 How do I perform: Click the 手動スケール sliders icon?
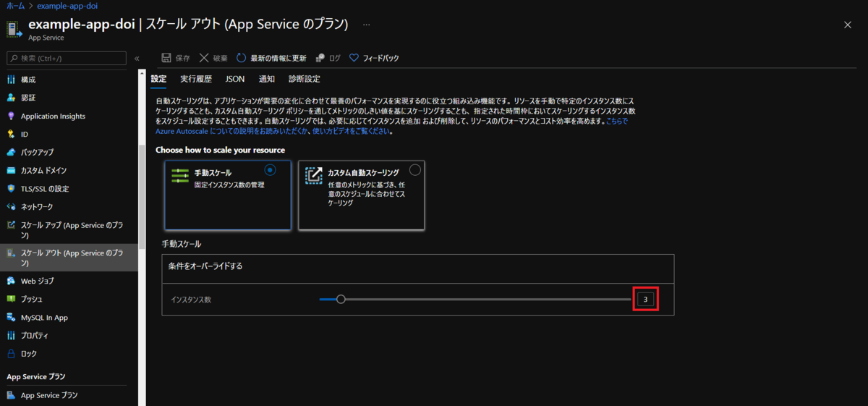[x=180, y=176]
